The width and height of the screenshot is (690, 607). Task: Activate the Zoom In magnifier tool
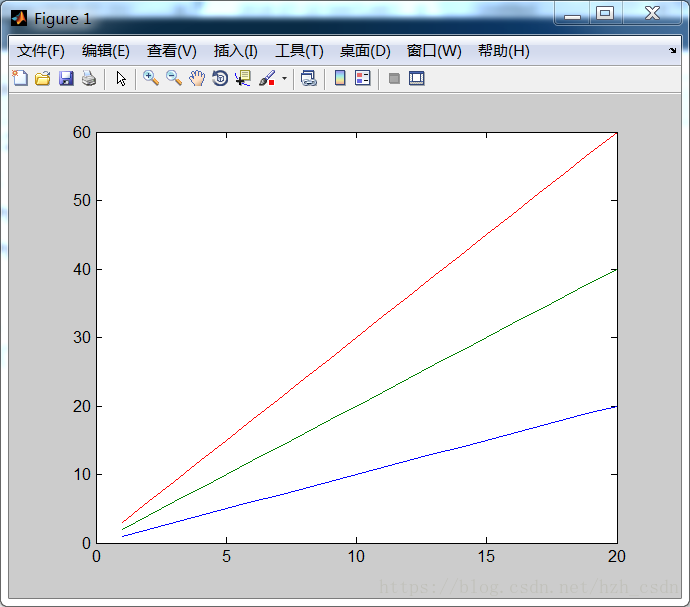pyautogui.click(x=151, y=78)
